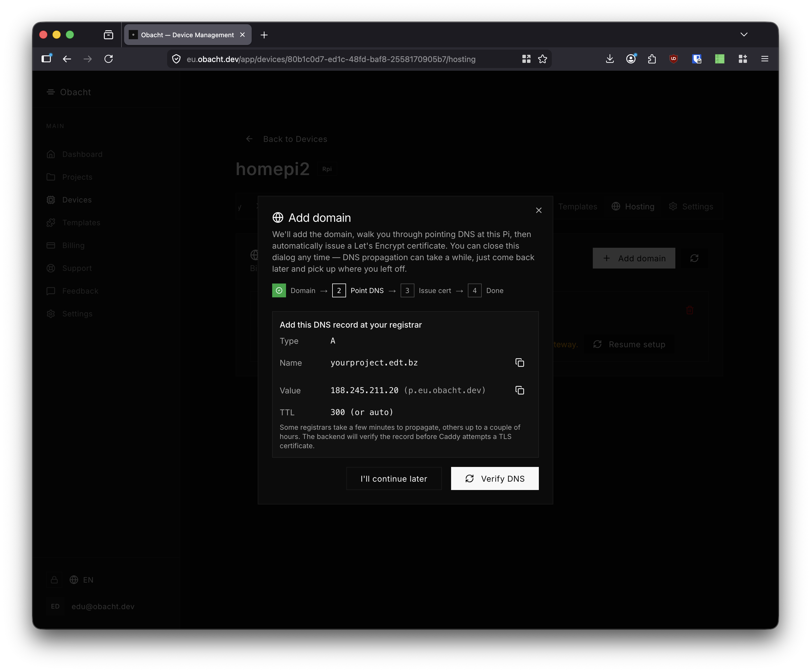Open a new browser tab
The width and height of the screenshot is (811, 672).
pyautogui.click(x=264, y=35)
